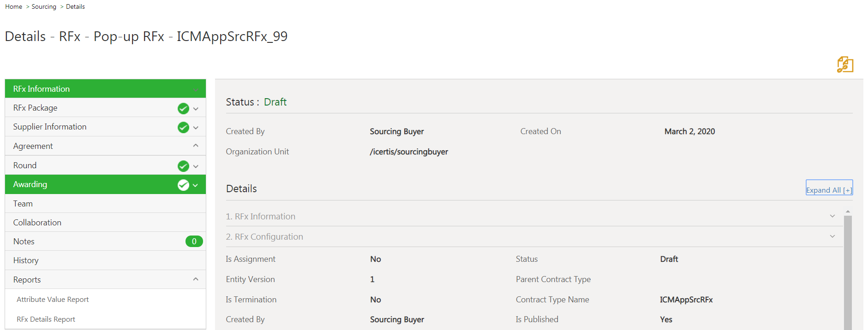Collapse the Agreement section chevron
868x330 pixels.
196,146
